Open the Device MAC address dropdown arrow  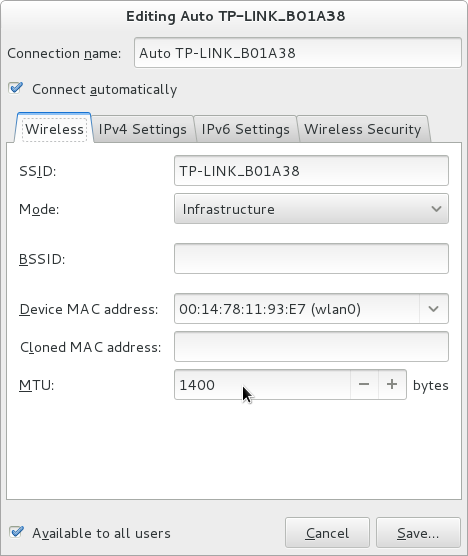434,308
